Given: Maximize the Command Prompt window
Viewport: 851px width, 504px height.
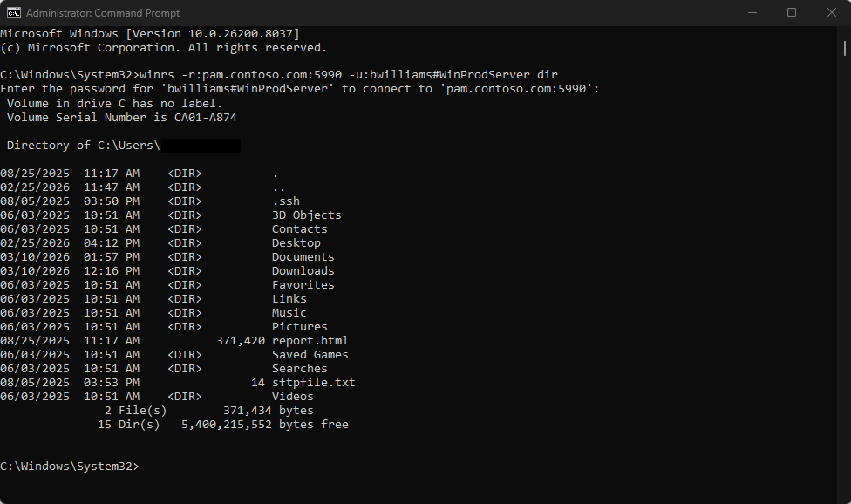Looking at the screenshot, I should [x=792, y=12].
